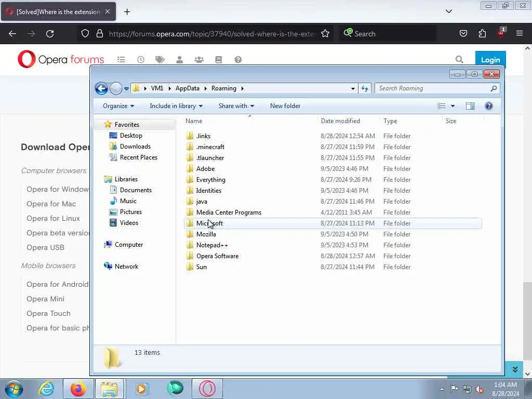Select VM1 in the breadcrumb path
The image size is (532, 399).
pyautogui.click(x=157, y=88)
